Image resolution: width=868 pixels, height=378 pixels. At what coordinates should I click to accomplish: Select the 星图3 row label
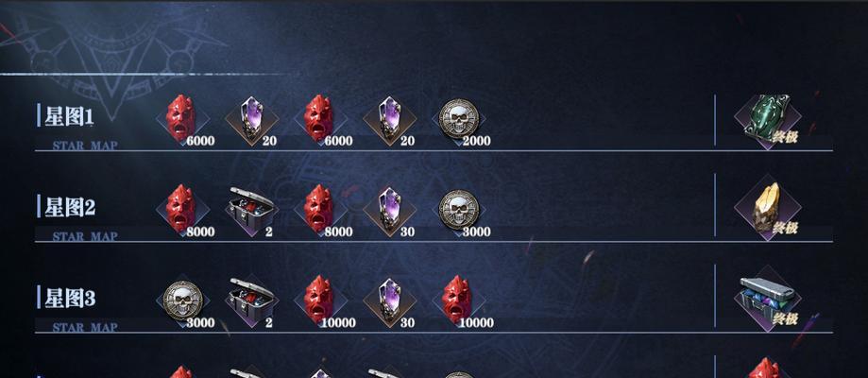pyautogui.click(x=70, y=299)
